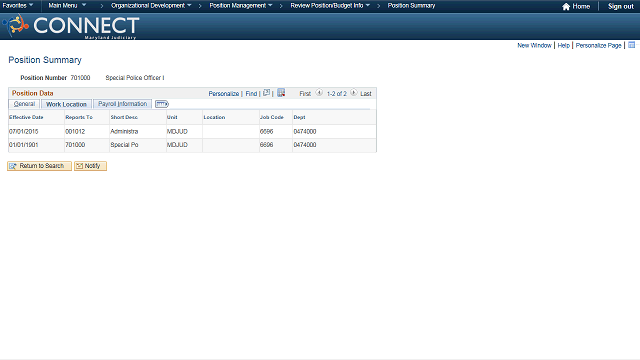Sort by Reports To column header
The height and width of the screenshot is (360, 640).
pos(79,117)
